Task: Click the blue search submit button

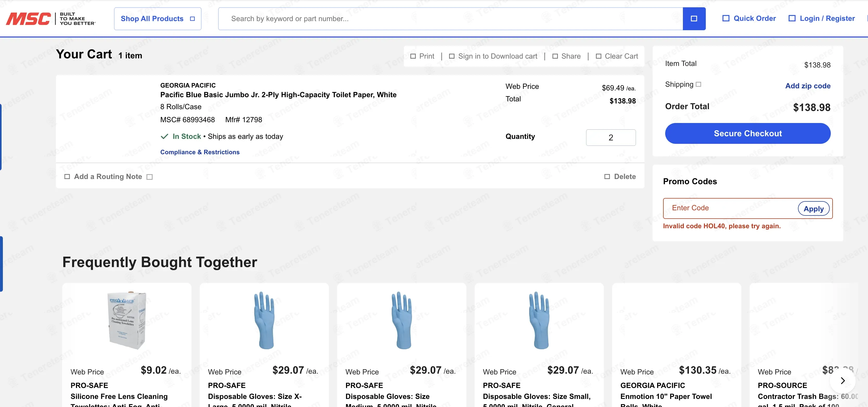Action: click(694, 18)
